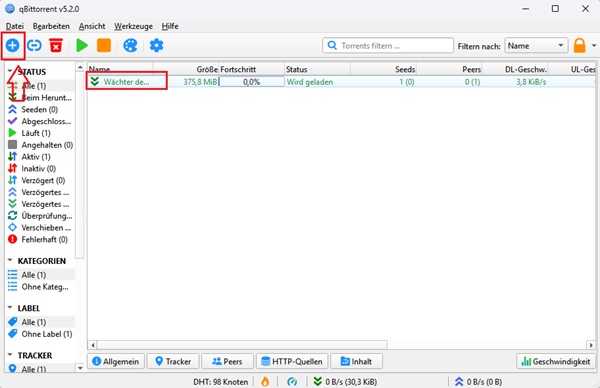Open the Datei menu
600x388 pixels.
(x=15, y=26)
